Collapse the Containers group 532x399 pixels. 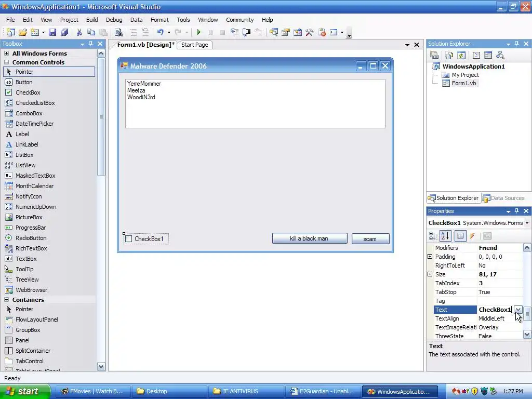point(6,300)
